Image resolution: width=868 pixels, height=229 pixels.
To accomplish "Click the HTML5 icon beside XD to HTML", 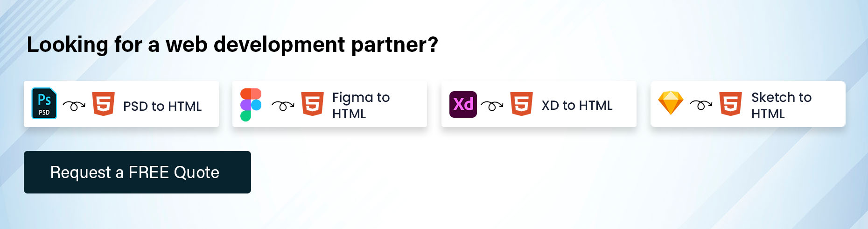I will click(x=522, y=104).
